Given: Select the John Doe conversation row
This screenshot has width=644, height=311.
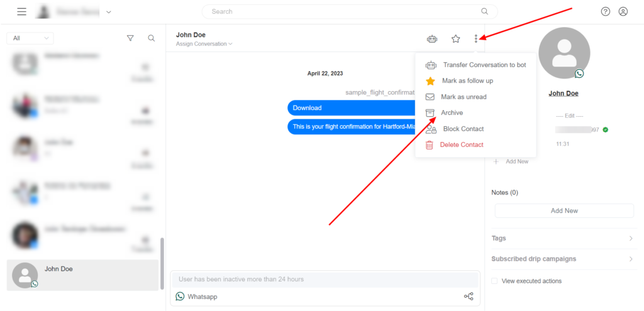Looking at the screenshot, I should 82,275.
